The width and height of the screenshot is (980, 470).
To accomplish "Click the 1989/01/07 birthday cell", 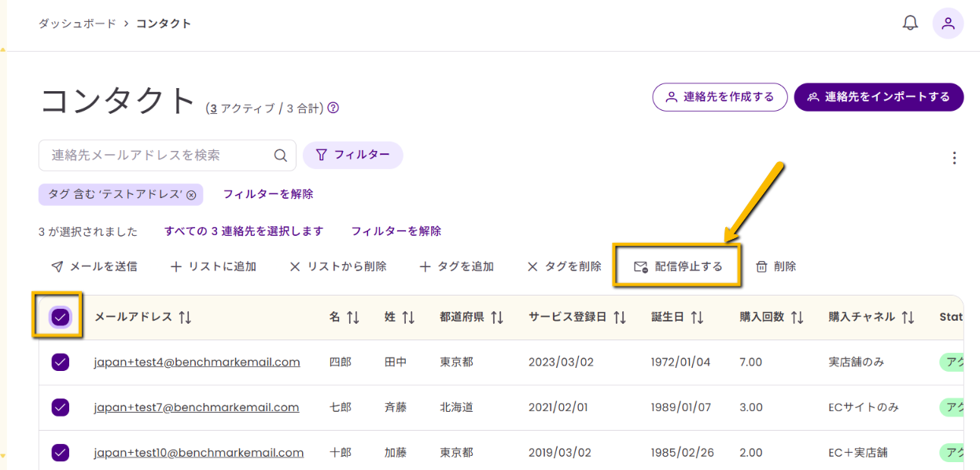I will (680, 407).
